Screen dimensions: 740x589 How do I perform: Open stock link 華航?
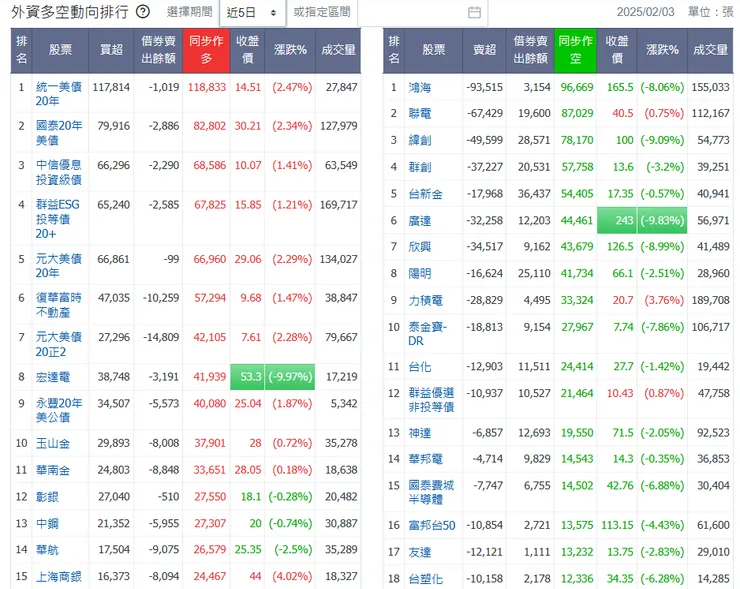[x=47, y=550]
